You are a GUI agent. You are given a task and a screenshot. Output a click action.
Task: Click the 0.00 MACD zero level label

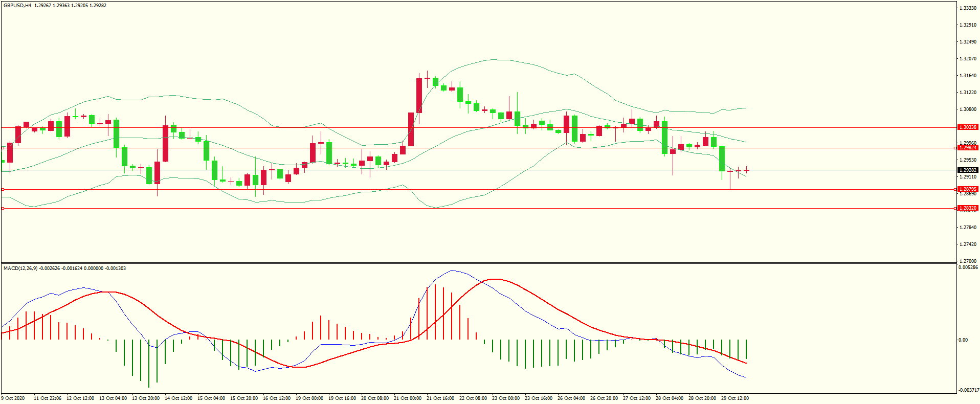(x=963, y=340)
